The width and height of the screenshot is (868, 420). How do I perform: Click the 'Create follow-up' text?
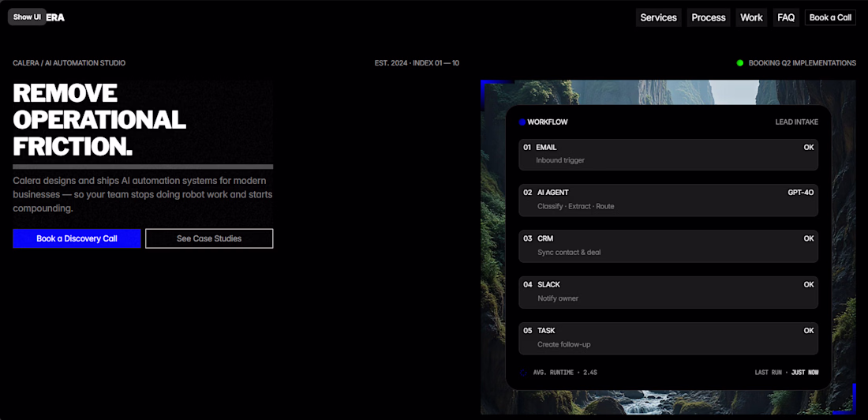tap(564, 344)
